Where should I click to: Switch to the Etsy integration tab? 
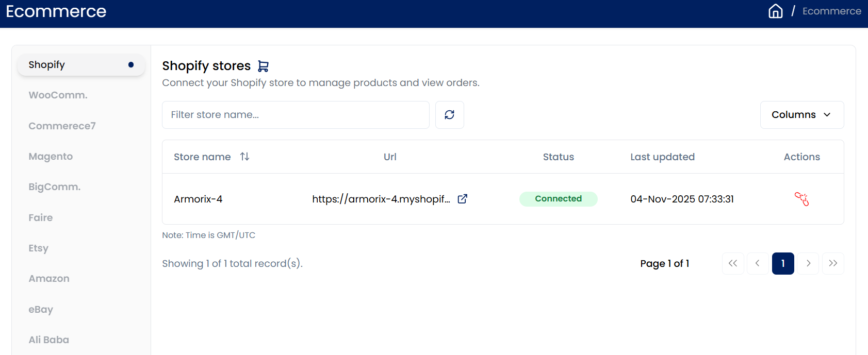pyautogui.click(x=38, y=248)
